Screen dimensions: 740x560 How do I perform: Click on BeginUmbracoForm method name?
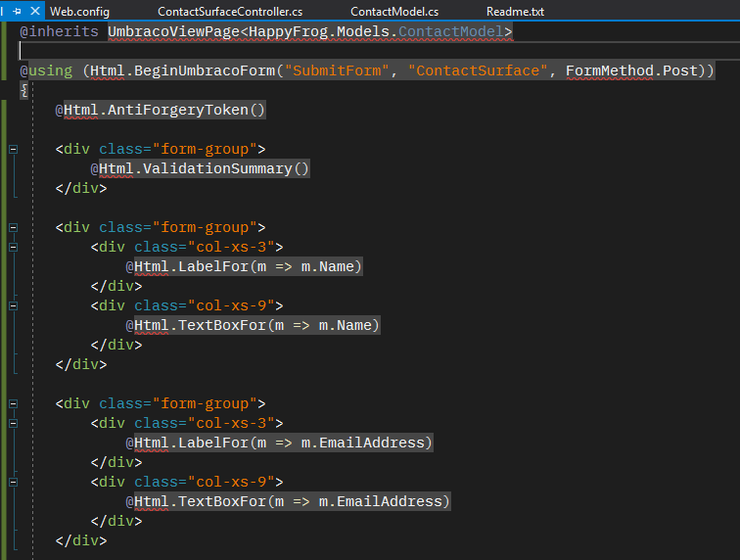click(x=205, y=70)
